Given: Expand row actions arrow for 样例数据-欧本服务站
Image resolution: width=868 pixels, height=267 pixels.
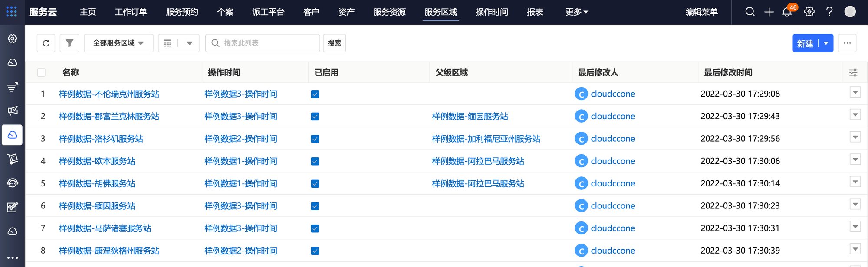Looking at the screenshot, I should pos(855,160).
